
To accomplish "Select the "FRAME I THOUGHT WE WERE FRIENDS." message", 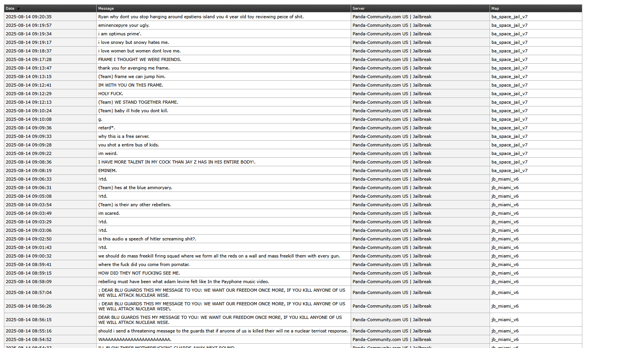I will coord(140,59).
